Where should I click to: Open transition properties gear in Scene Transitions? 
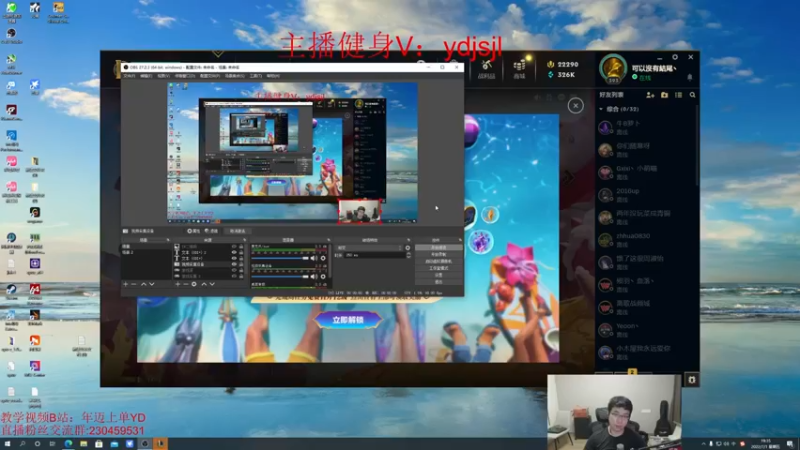[x=408, y=247]
